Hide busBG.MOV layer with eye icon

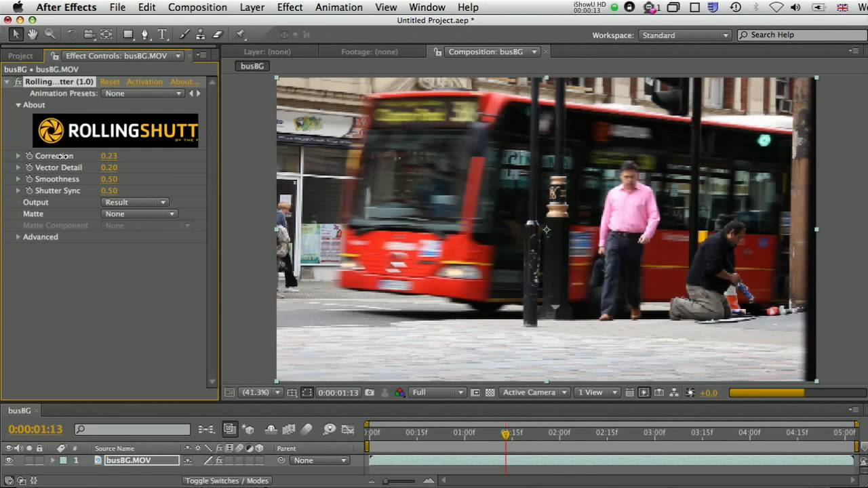tap(9, 460)
